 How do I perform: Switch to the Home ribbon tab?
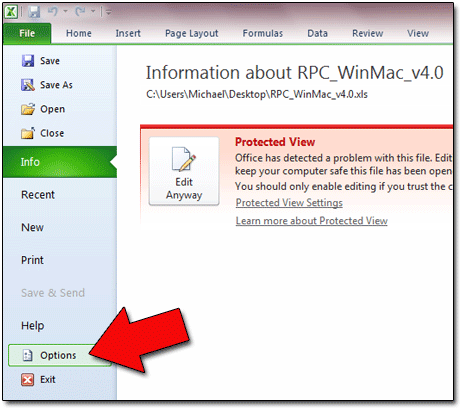[79, 33]
